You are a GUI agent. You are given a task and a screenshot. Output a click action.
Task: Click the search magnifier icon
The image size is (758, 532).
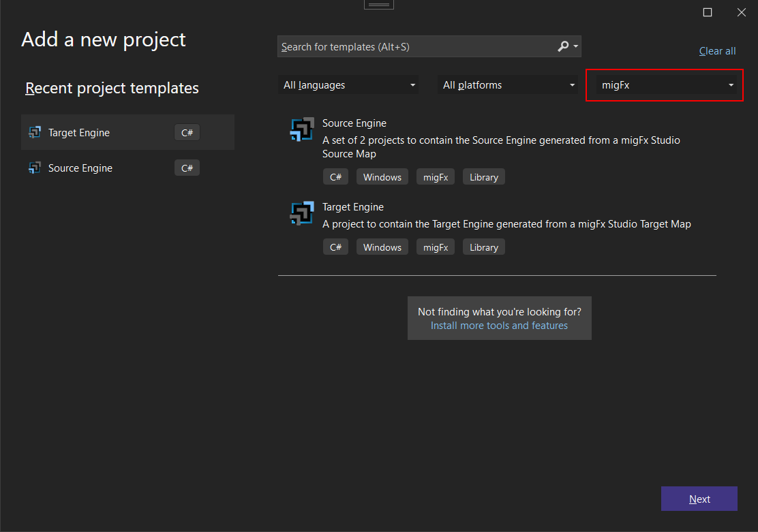564,46
